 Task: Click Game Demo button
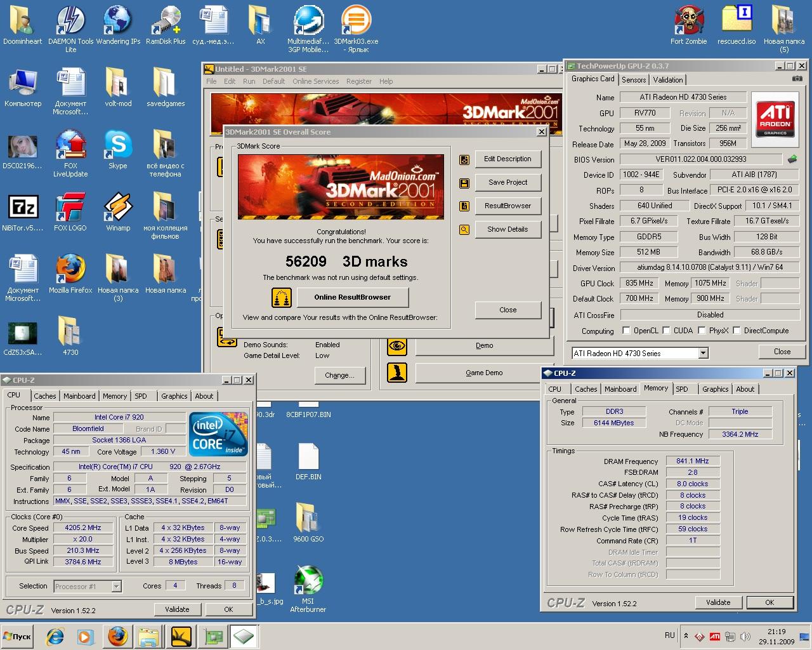484,373
